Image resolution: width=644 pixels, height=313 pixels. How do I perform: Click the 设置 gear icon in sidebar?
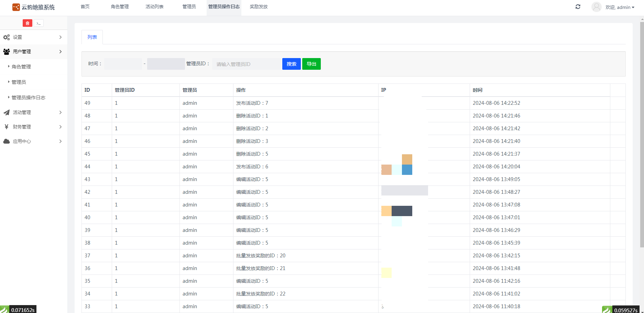pos(7,37)
